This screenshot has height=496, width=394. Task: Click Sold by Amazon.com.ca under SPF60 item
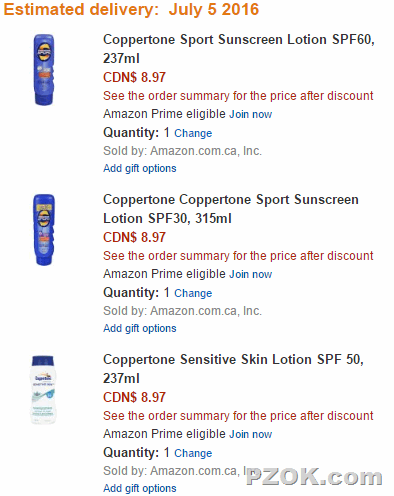[x=182, y=151]
